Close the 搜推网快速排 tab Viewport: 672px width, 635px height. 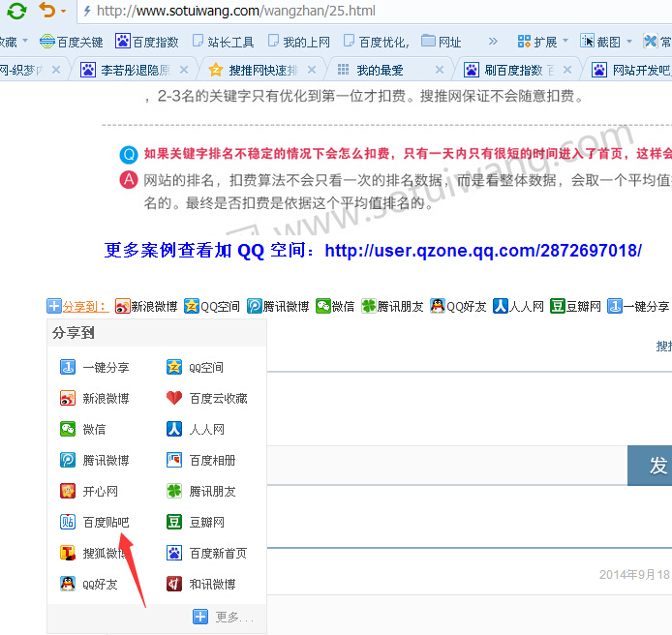coord(312,70)
